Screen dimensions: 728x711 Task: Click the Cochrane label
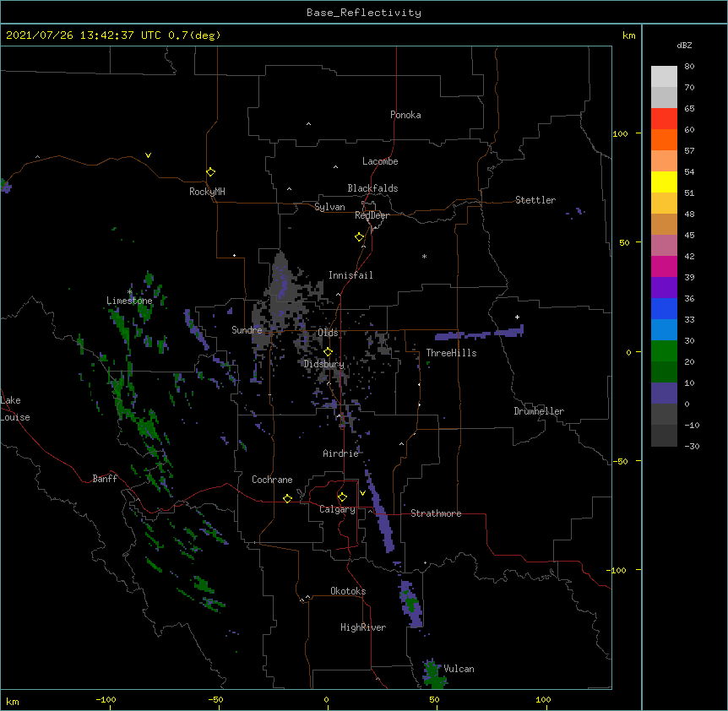272,480
